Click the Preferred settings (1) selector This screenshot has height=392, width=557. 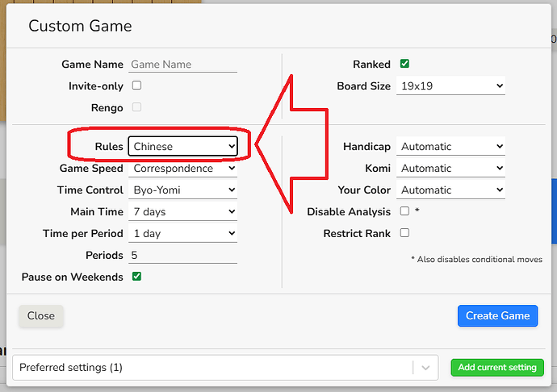pyautogui.click(x=225, y=368)
